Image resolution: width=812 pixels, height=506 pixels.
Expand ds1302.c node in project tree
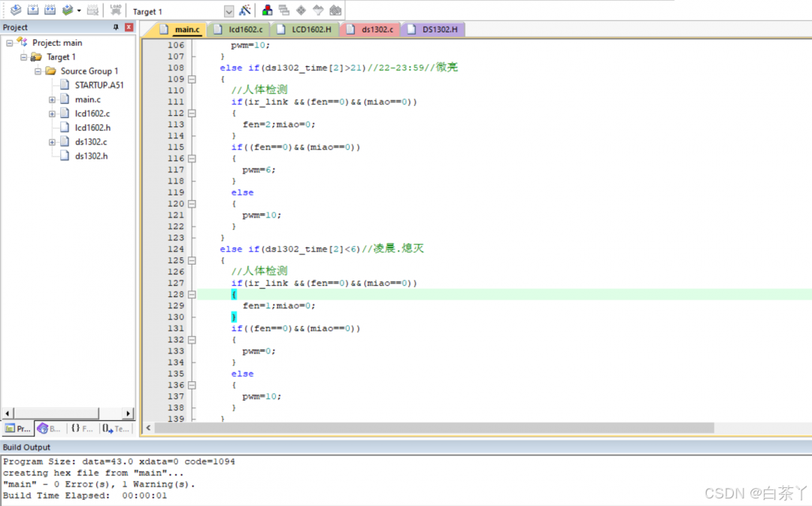52,142
